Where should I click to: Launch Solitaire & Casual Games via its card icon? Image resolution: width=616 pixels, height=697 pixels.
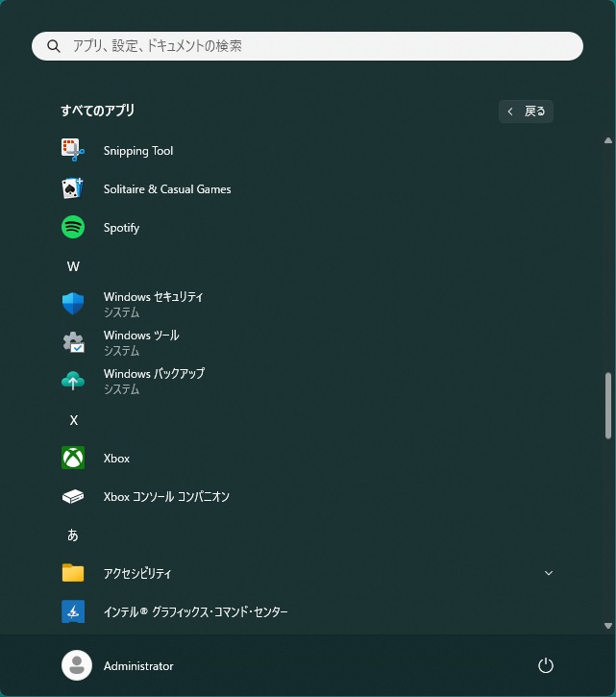pos(73,188)
